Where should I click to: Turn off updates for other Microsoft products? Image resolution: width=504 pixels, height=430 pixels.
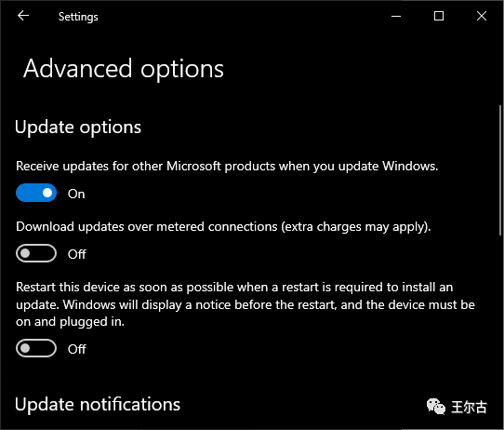pos(36,193)
